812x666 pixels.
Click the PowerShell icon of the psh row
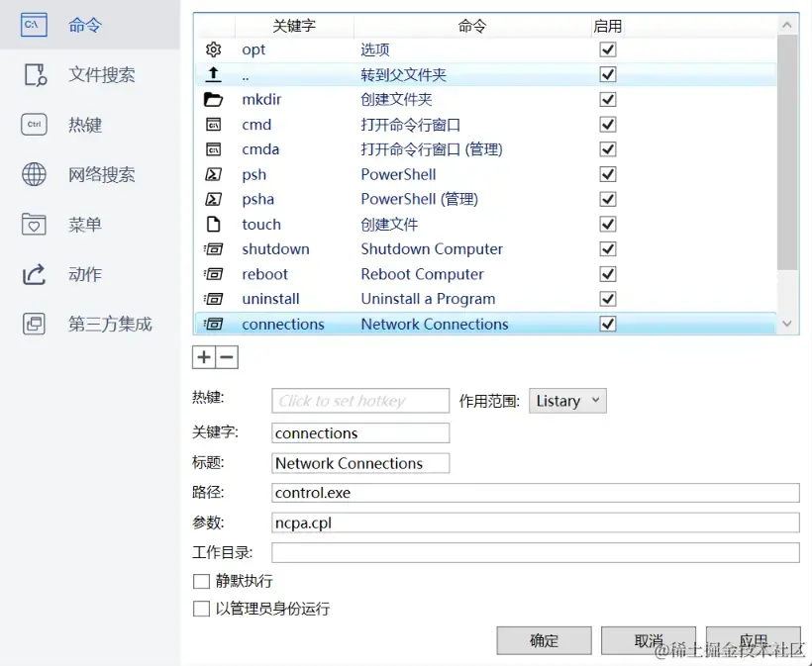tap(213, 174)
